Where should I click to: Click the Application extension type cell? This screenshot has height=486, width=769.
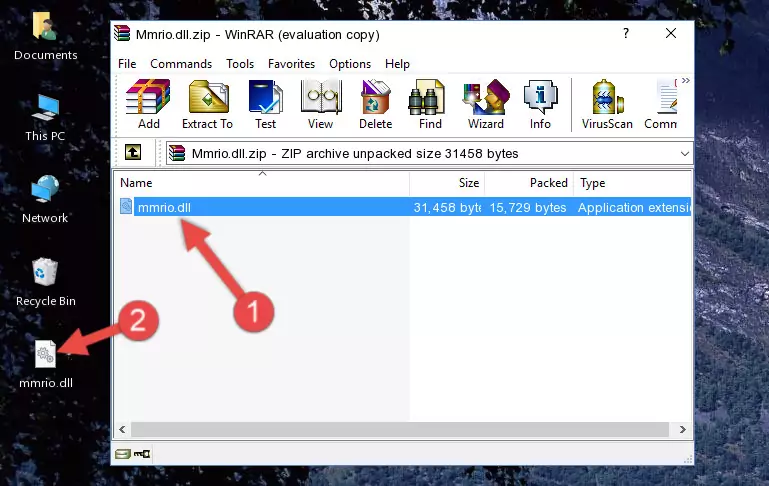(x=634, y=207)
